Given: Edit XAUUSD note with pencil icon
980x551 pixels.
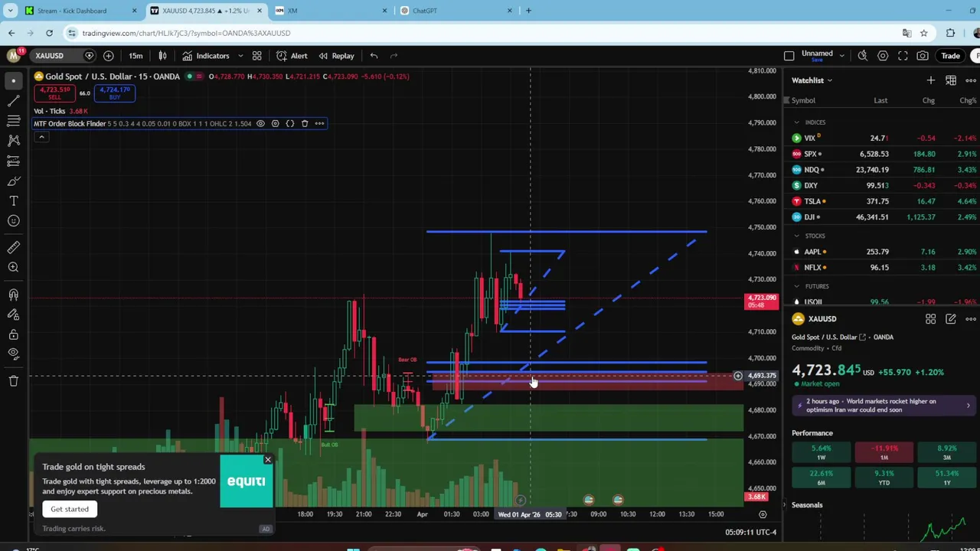Looking at the screenshot, I should tap(950, 319).
